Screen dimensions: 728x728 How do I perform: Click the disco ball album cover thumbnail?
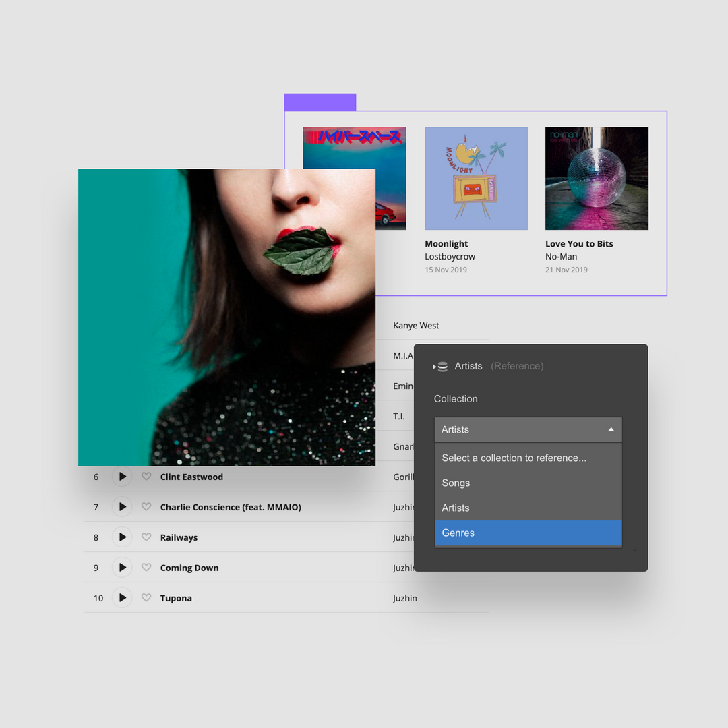(597, 178)
